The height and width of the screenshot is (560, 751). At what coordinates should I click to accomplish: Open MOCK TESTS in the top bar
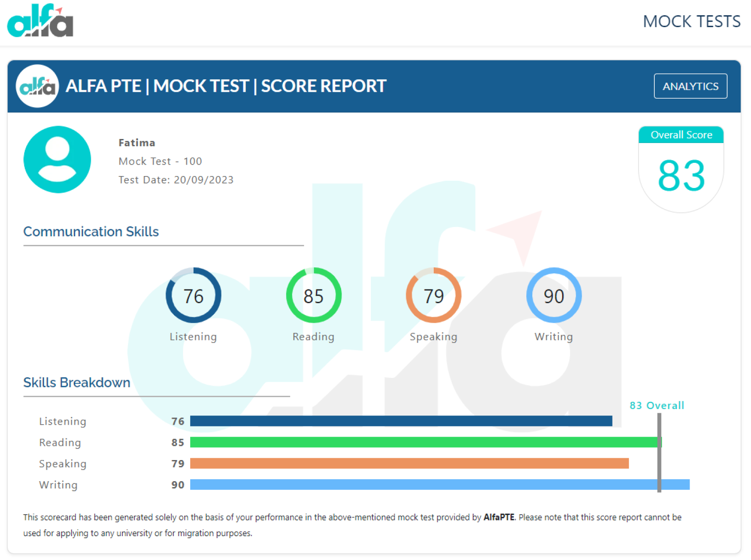pyautogui.click(x=691, y=22)
